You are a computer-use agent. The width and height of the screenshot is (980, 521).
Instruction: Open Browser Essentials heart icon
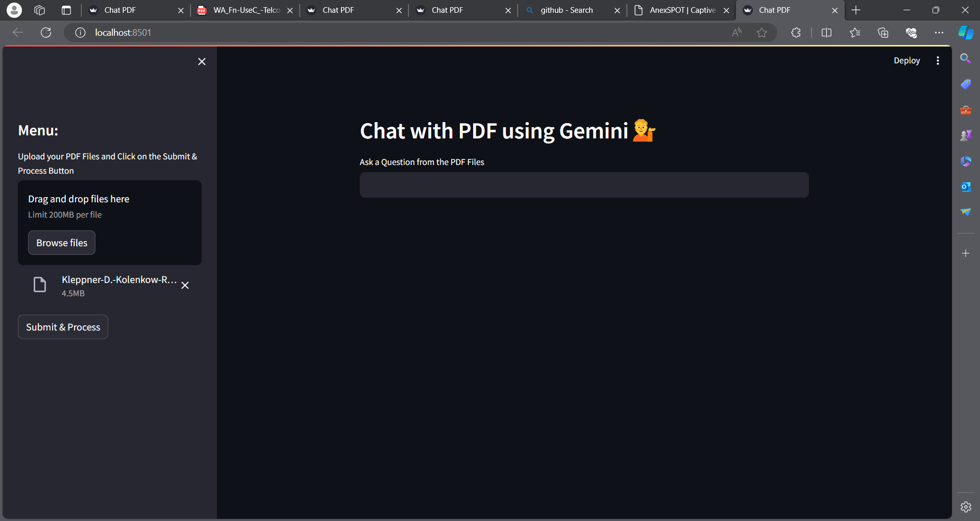[x=912, y=32]
